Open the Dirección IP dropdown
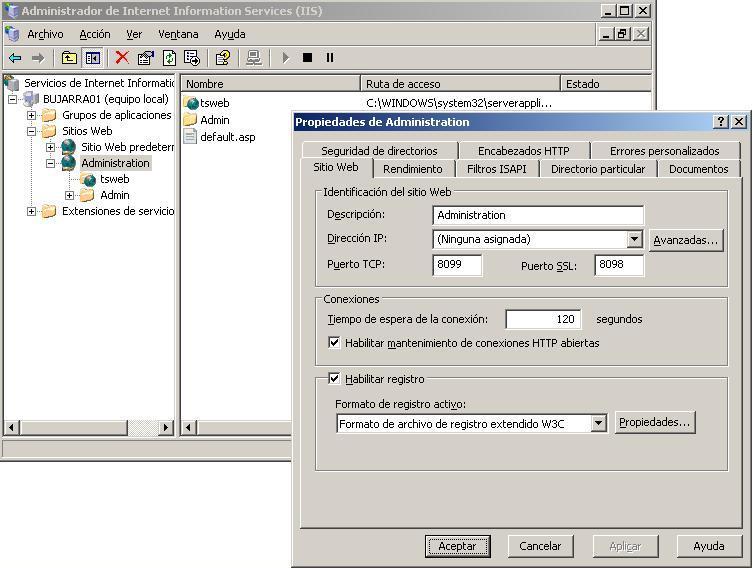Viewport: 753px width, 568px height. click(x=634, y=240)
